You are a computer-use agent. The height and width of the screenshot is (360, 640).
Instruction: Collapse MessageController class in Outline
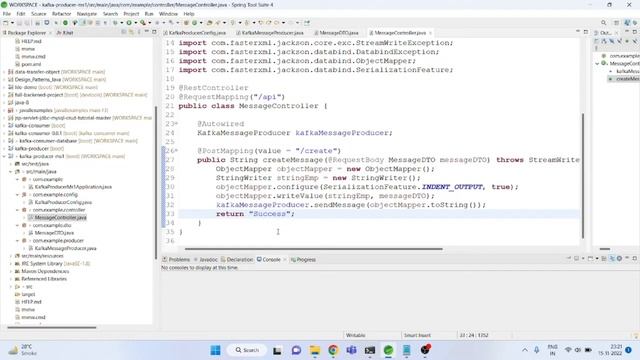click(x=597, y=64)
